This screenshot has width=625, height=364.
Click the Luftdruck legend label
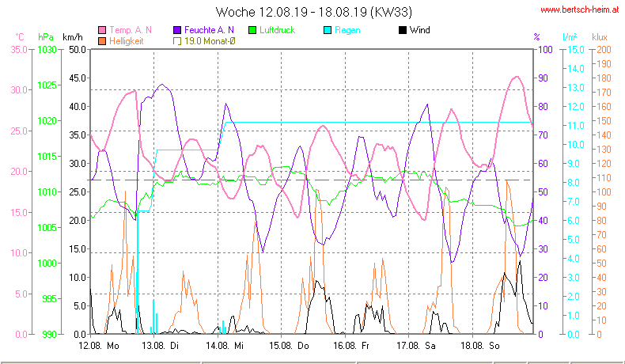(x=277, y=30)
